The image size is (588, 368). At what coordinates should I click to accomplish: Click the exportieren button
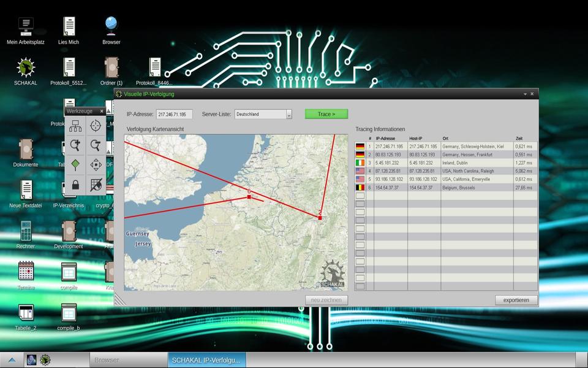516,300
